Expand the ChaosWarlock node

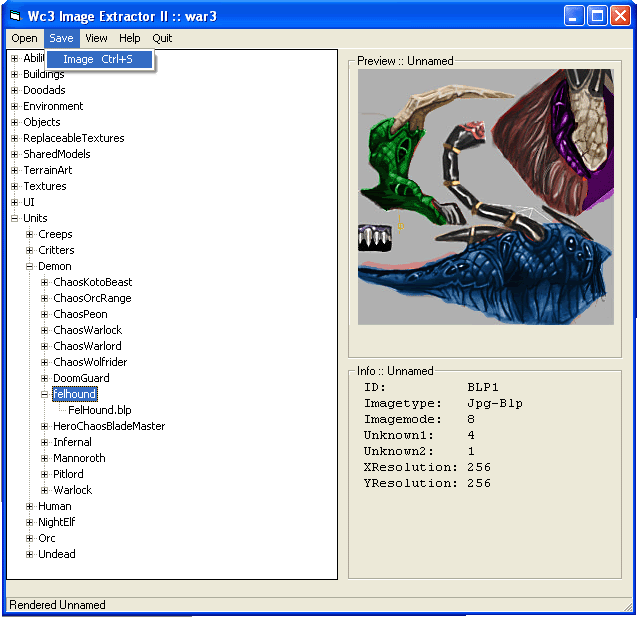44,330
